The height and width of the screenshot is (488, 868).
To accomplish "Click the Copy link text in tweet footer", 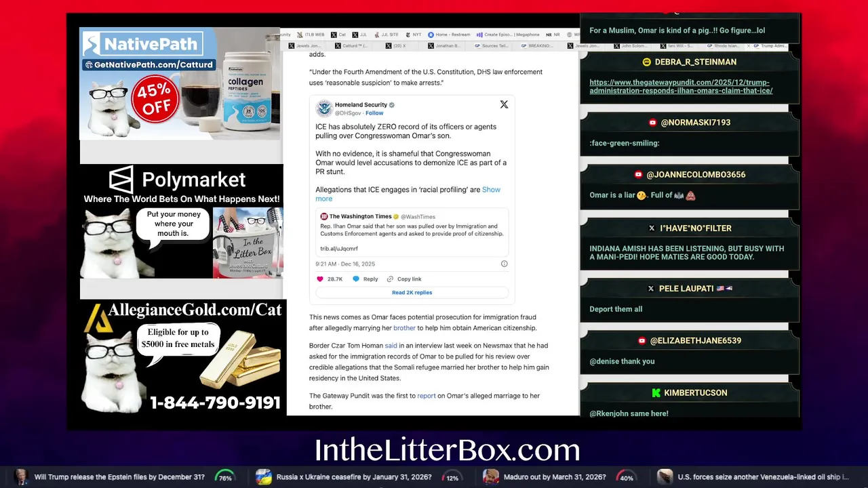I will coord(410,279).
